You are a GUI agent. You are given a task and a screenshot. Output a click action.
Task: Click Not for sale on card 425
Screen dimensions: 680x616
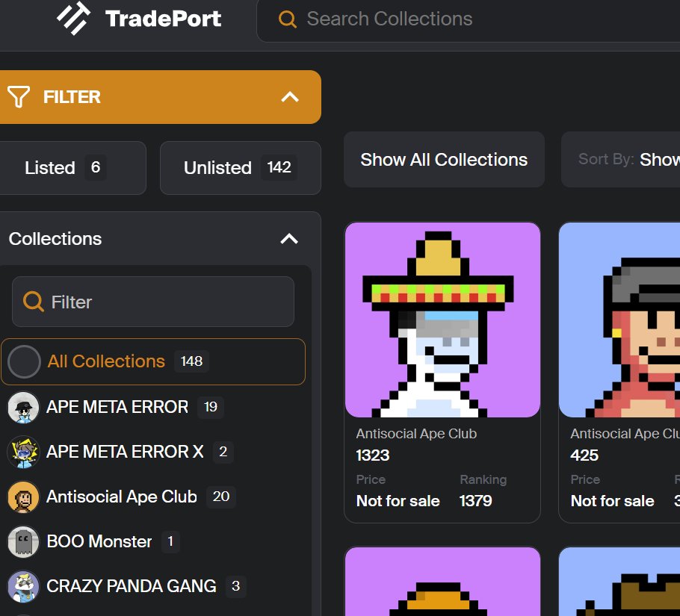click(x=612, y=501)
